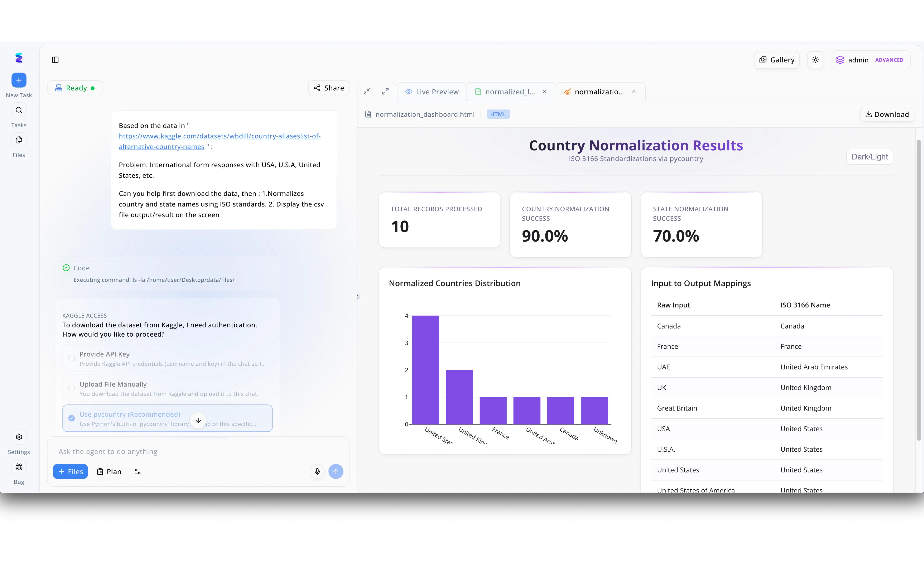Report a Bug using the sidebar icon
Viewport: 924px width, 568px height.
[19, 467]
